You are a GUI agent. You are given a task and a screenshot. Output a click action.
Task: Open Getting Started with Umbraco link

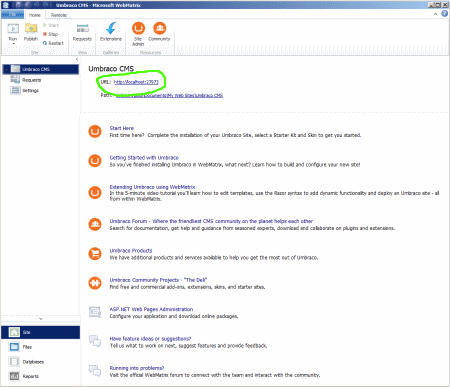click(144, 157)
